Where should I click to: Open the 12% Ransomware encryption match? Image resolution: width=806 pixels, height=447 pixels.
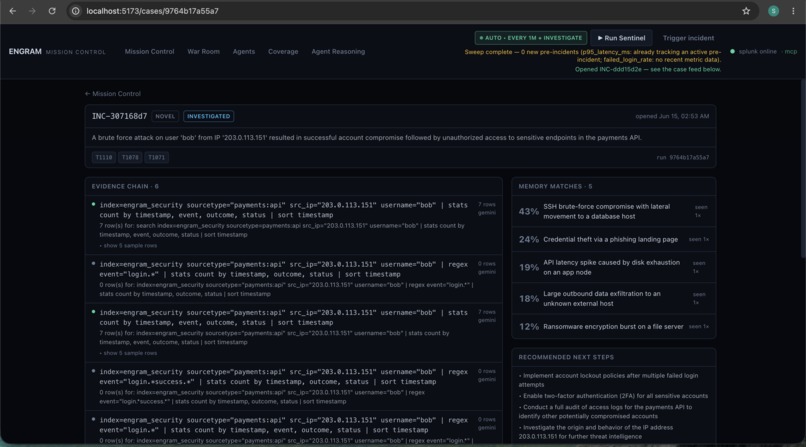coord(614,326)
